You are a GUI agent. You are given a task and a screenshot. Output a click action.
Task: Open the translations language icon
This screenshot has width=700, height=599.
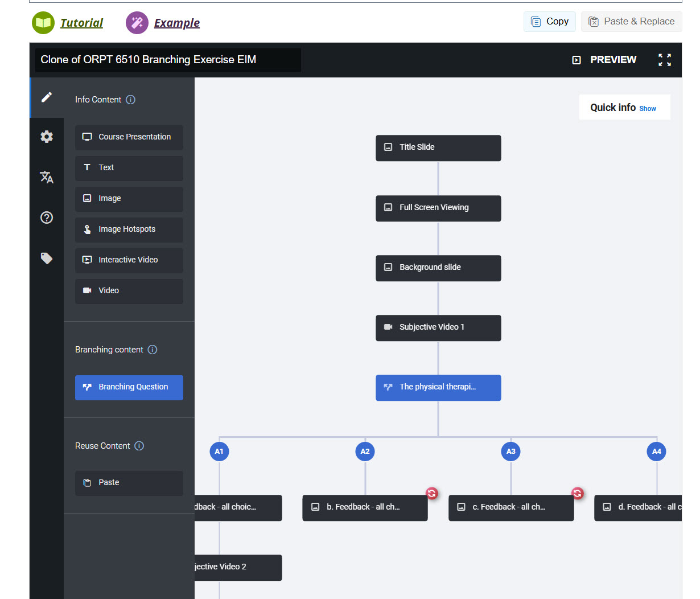(x=47, y=177)
